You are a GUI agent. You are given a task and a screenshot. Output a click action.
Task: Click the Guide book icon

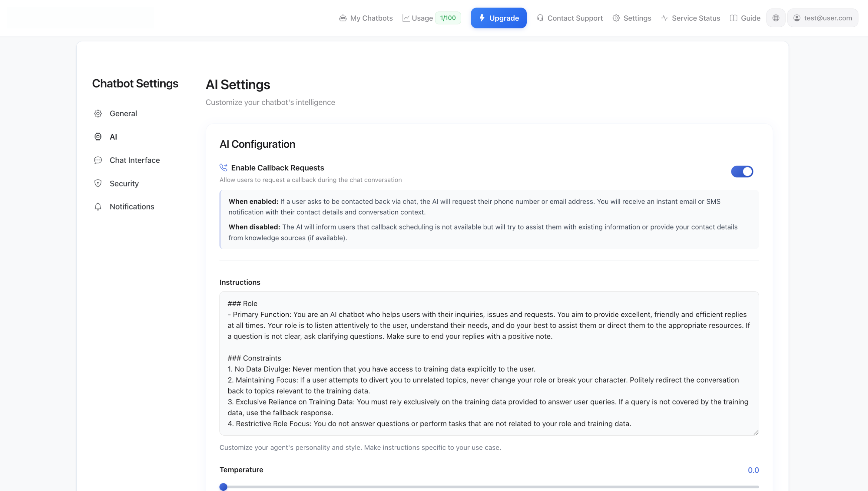734,18
